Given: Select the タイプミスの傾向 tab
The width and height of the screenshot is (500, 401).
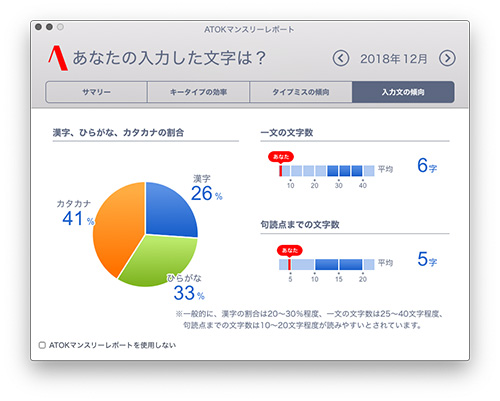Looking at the screenshot, I should (301, 92).
